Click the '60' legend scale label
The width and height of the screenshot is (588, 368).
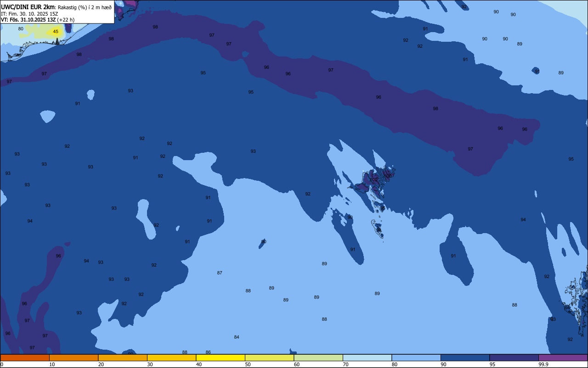tap(297, 364)
